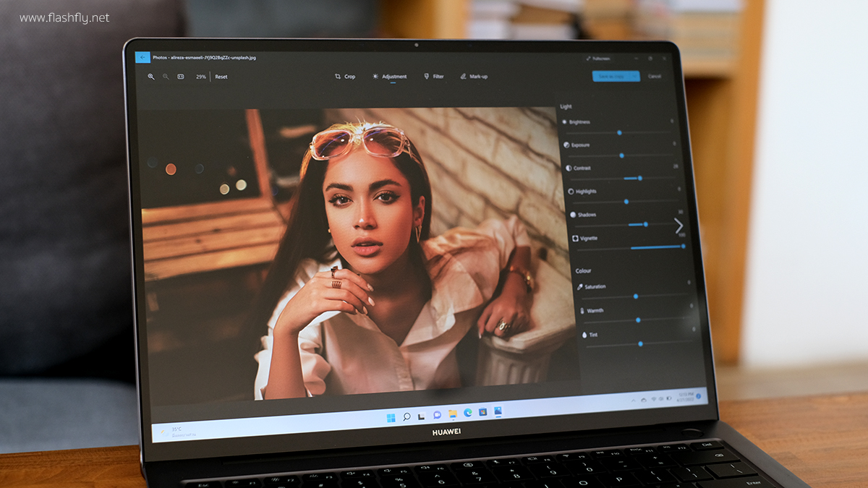
Task: Click the Contrast slider handle
Action: [x=639, y=178]
